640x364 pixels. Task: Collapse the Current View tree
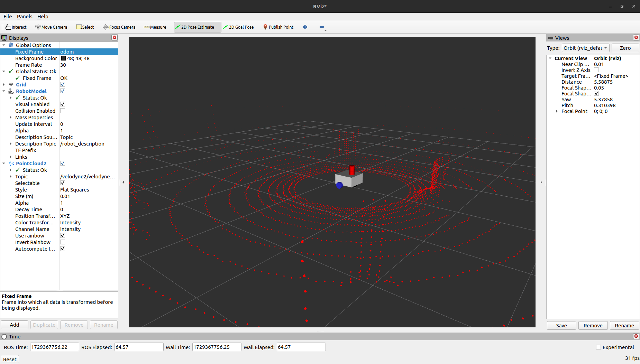[x=550, y=58]
